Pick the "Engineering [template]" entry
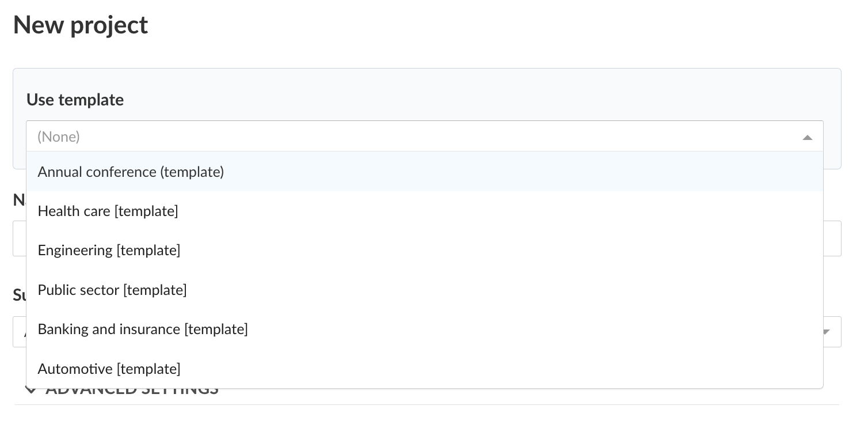 click(x=109, y=250)
